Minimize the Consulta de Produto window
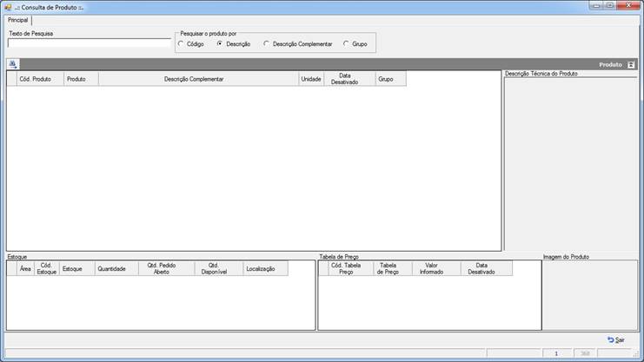644x362 pixels. [596, 5]
